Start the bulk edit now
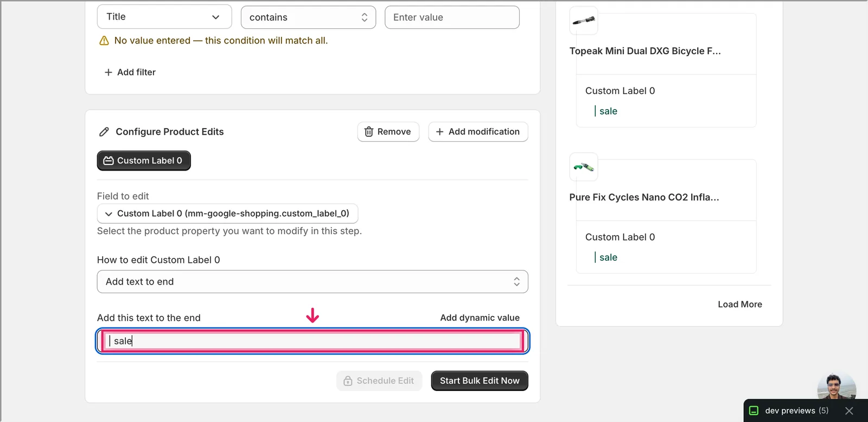This screenshot has height=422, width=868. click(480, 381)
